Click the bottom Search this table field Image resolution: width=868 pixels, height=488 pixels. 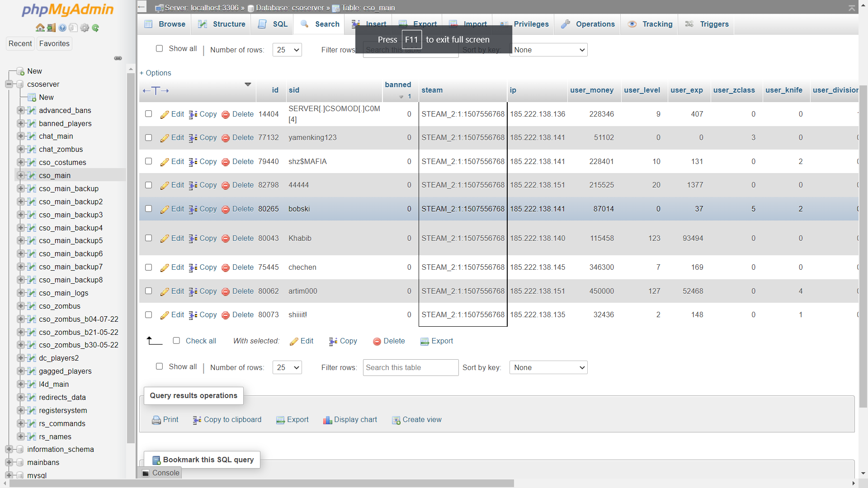tap(410, 367)
